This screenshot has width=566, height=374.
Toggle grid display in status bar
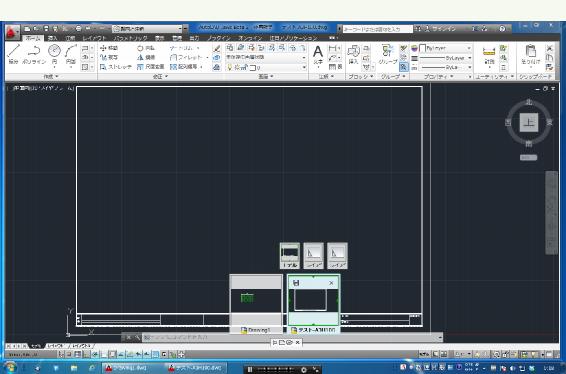click(77, 354)
